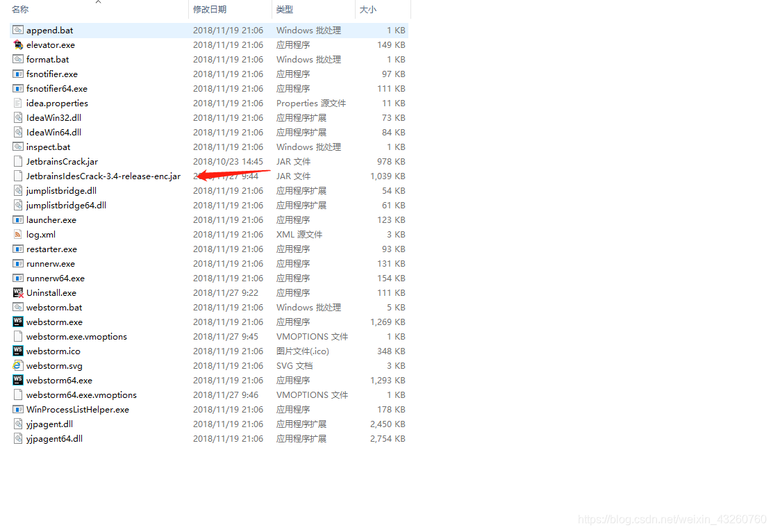Click the type Properties 源文件
Viewport: 773px width, 532px height.
pyautogui.click(x=311, y=103)
